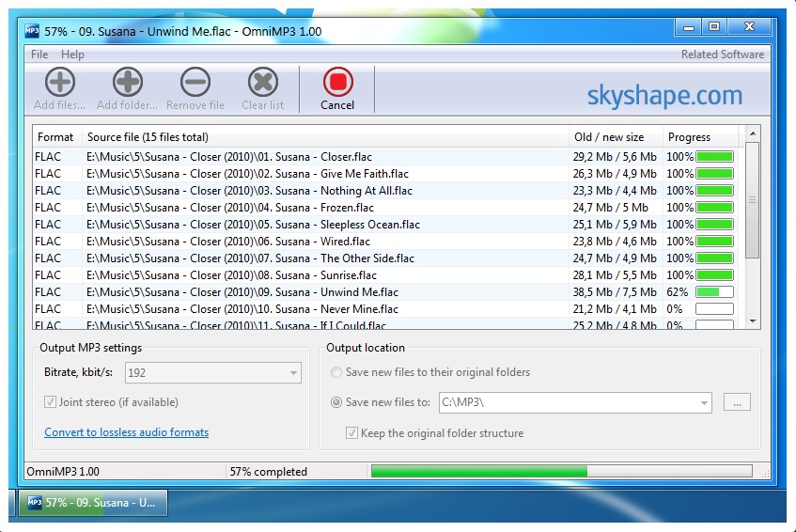
Task: Open the File menu
Action: pyautogui.click(x=39, y=55)
